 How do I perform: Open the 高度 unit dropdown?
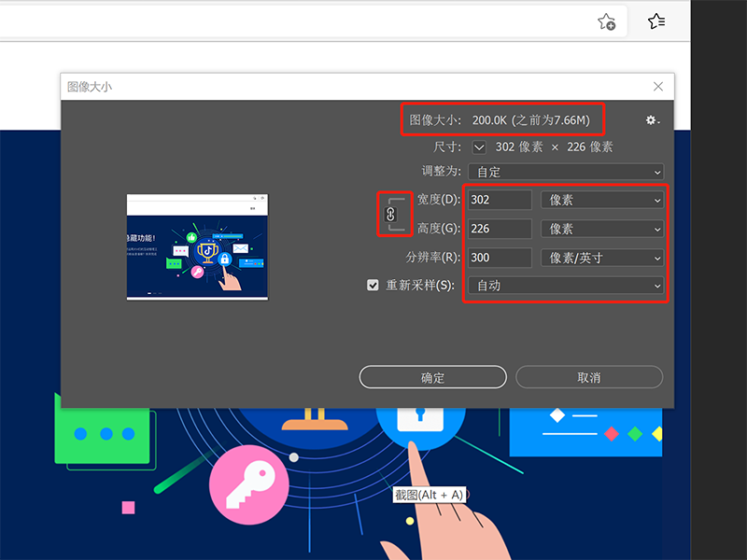point(602,229)
